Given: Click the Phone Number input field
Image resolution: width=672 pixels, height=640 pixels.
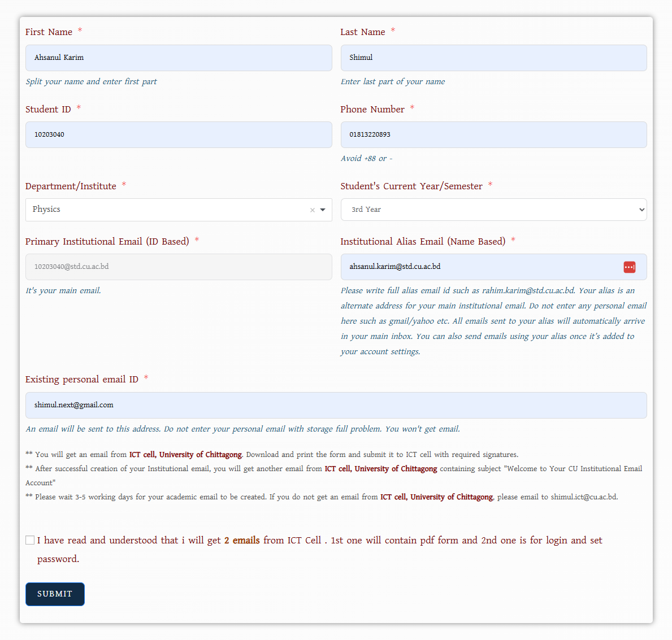Looking at the screenshot, I should [493, 135].
